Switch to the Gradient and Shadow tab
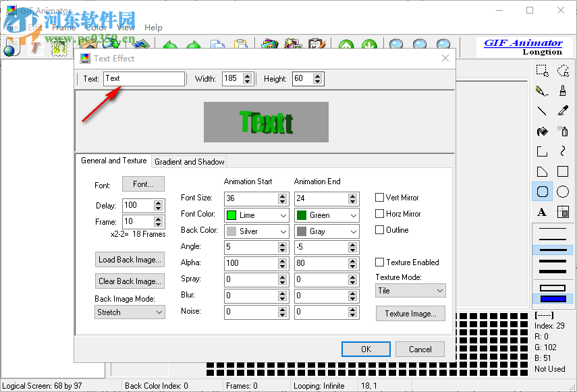 coord(189,161)
